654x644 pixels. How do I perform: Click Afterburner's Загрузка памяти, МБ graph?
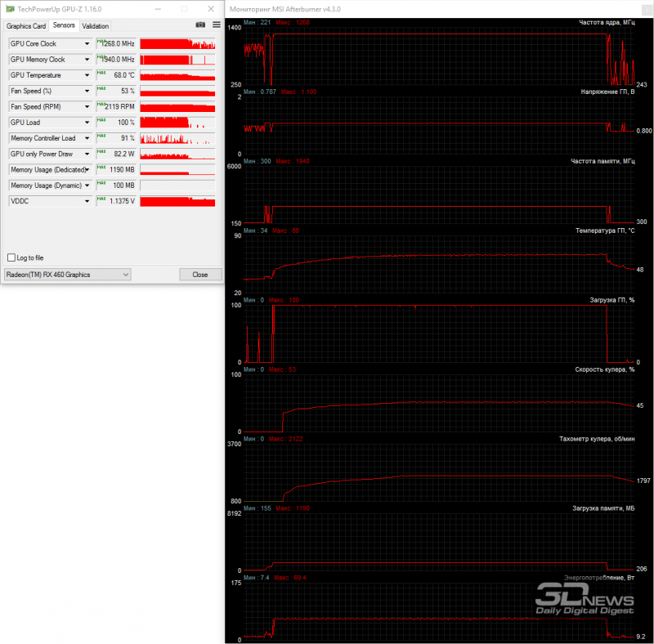coord(439,542)
